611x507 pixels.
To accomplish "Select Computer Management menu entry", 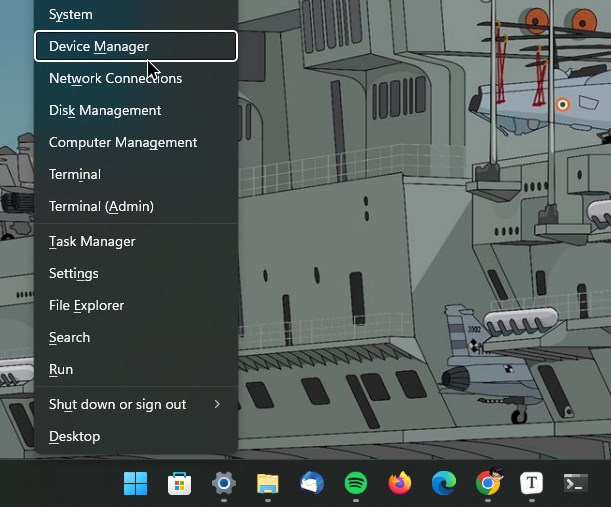I will (136, 142).
